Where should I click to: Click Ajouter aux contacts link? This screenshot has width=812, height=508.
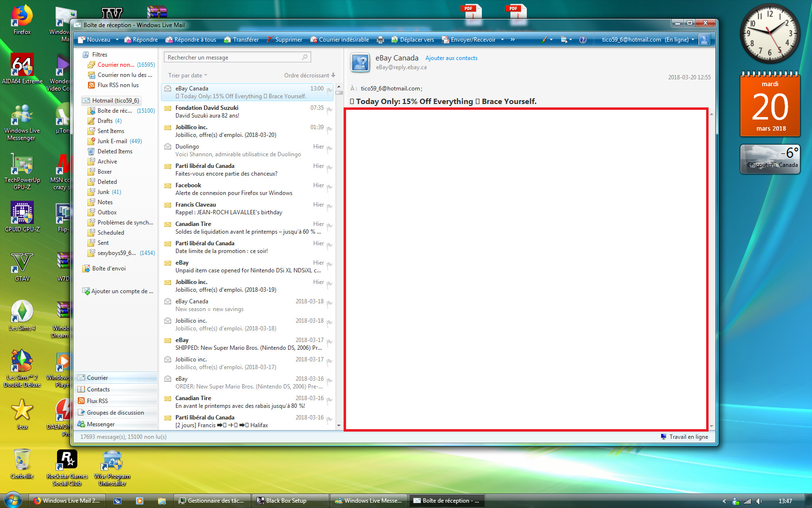point(451,58)
